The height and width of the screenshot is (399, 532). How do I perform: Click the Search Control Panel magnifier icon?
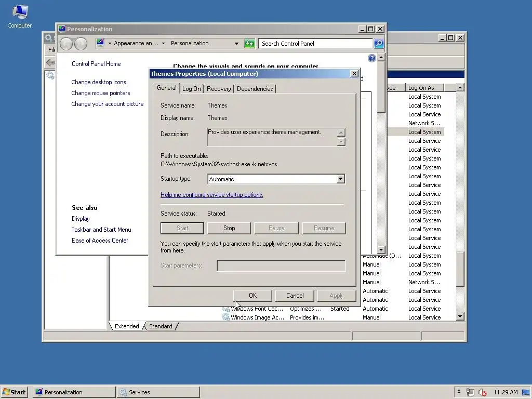click(379, 44)
